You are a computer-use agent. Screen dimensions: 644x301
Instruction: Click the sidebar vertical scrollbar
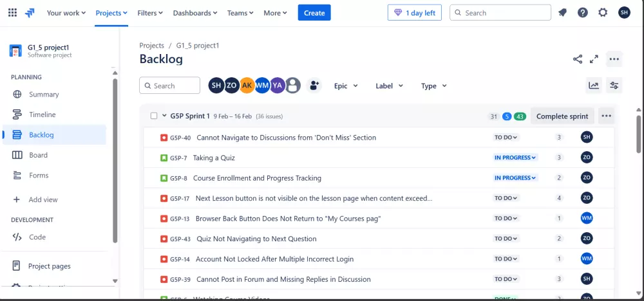(x=115, y=160)
